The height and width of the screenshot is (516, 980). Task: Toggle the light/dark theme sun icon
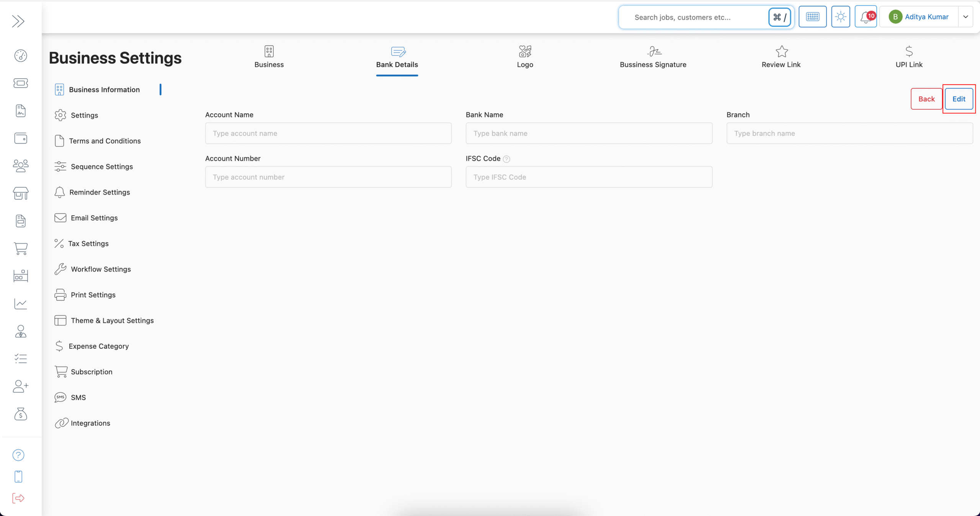[x=841, y=17]
